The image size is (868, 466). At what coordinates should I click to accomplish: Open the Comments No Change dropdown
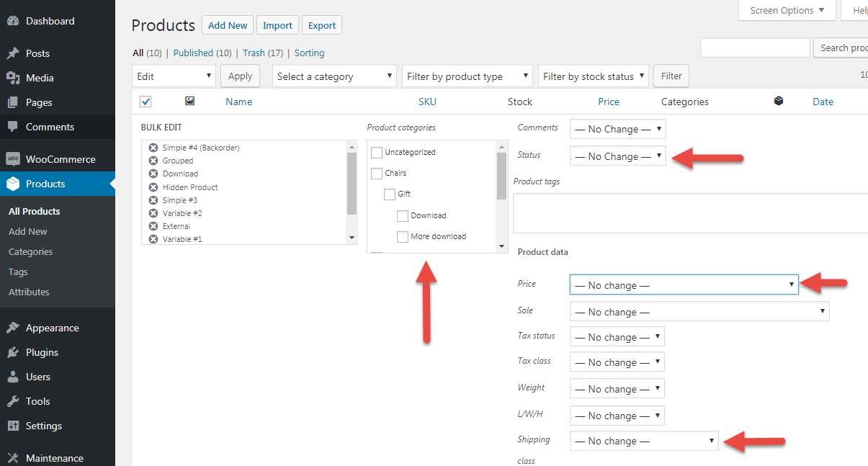point(617,129)
